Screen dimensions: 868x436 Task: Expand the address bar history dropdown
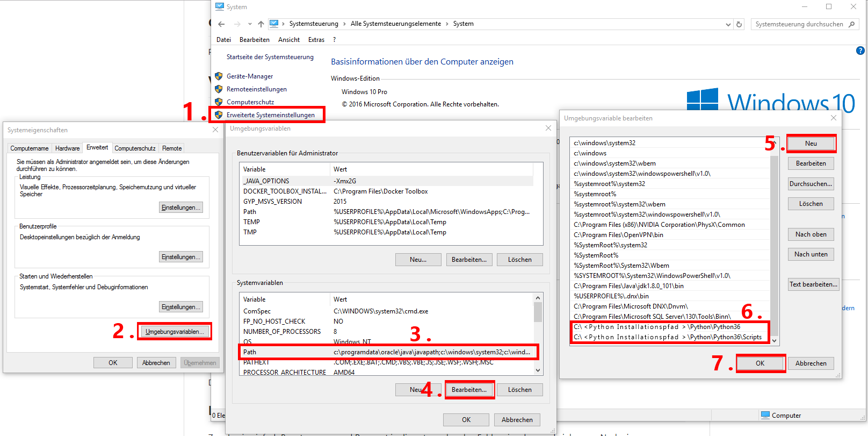tap(728, 24)
